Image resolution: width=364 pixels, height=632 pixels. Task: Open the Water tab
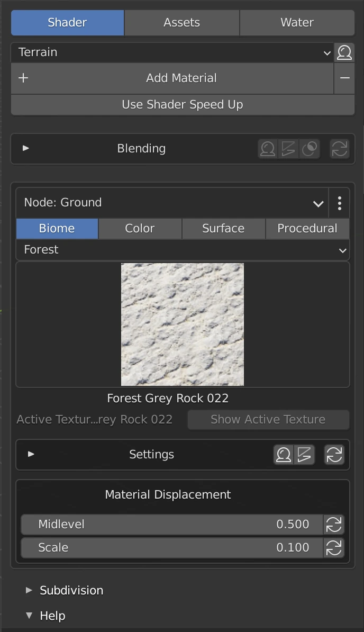pos(297,22)
